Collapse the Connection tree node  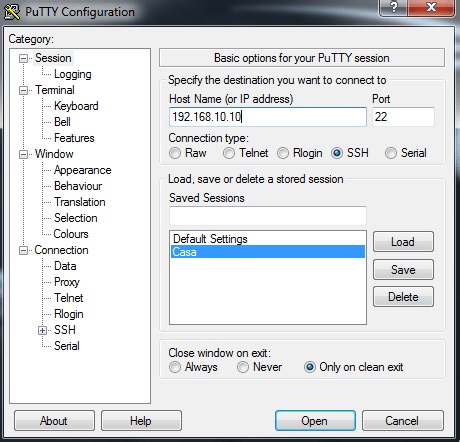click(23, 251)
